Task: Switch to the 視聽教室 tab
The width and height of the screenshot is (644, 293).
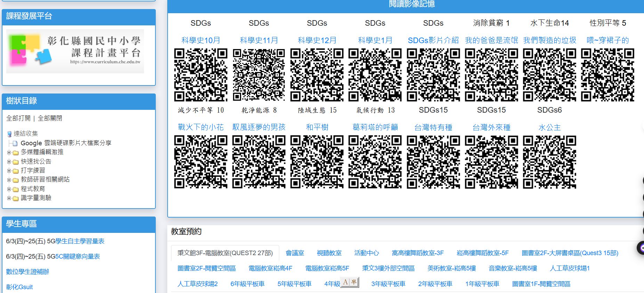Action: click(x=329, y=253)
